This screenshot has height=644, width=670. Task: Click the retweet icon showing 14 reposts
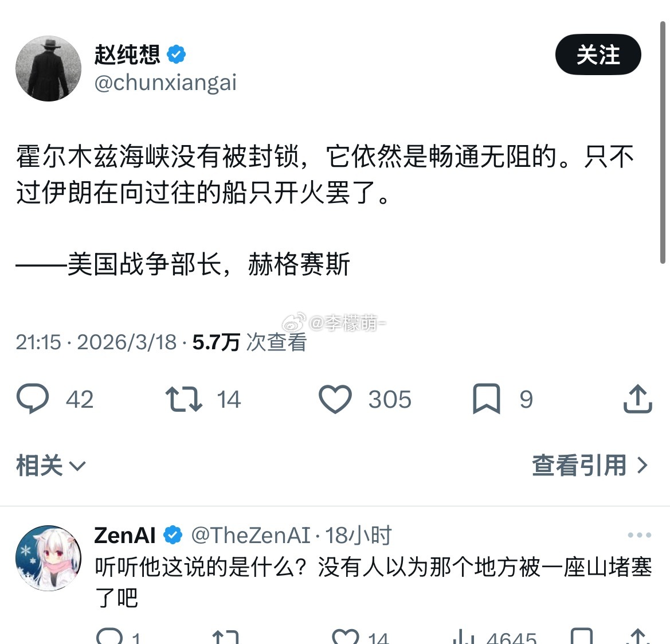click(x=183, y=399)
